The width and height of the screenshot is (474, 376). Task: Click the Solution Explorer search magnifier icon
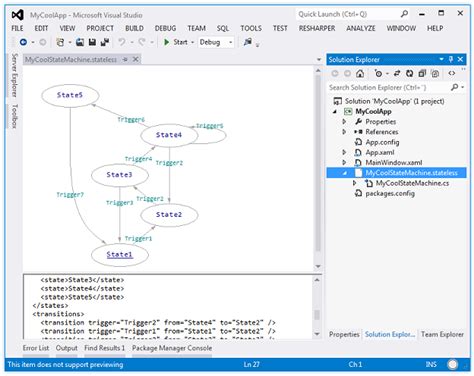[x=454, y=87]
